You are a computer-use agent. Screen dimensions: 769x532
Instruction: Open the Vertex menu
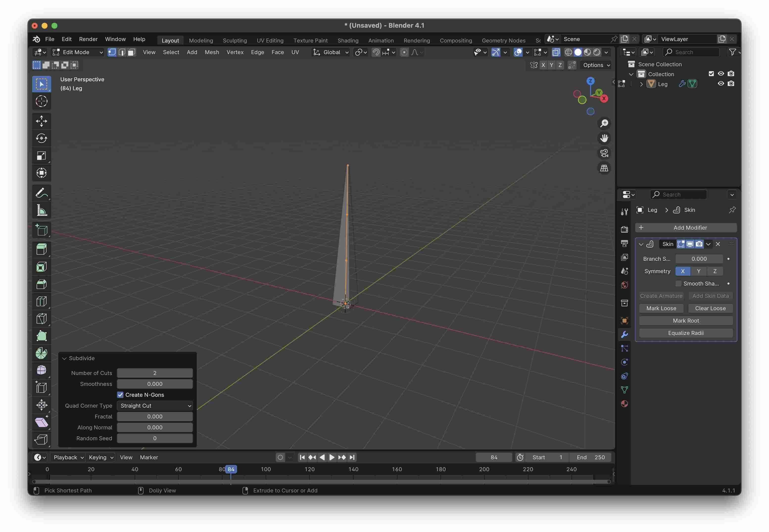pyautogui.click(x=235, y=52)
